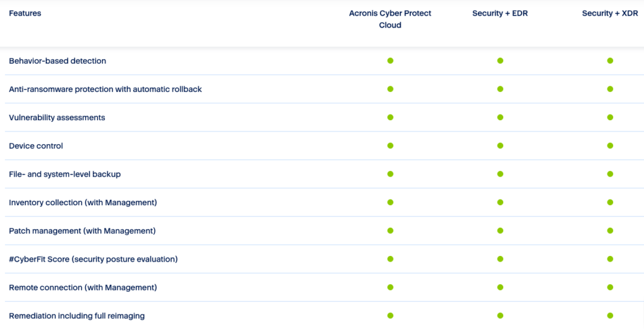Click Vulnerability assessments dot under Acronis Cyber Protect Cloud
The height and width of the screenshot is (329, 644).
[x=390, y=118]
